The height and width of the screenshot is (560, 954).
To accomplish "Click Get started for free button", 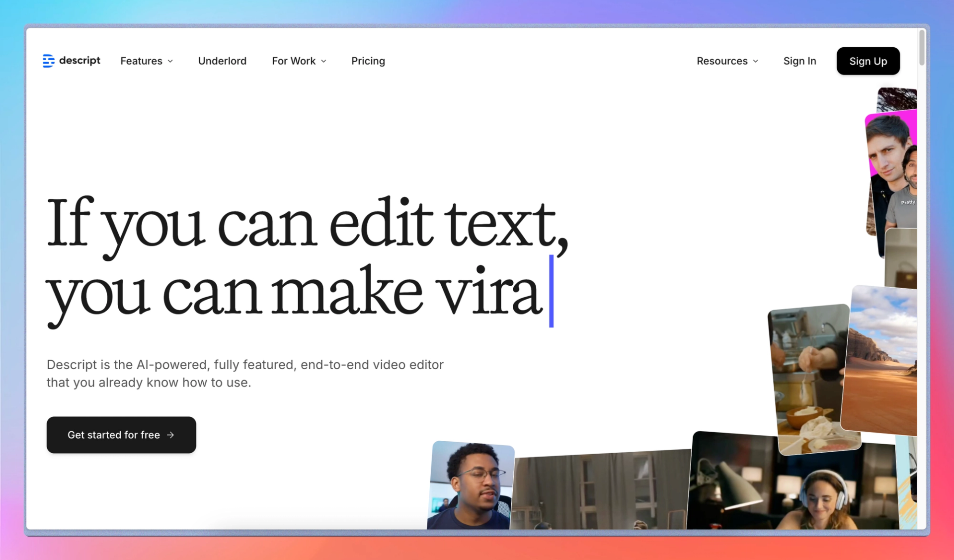I will (x=121, y=435).
